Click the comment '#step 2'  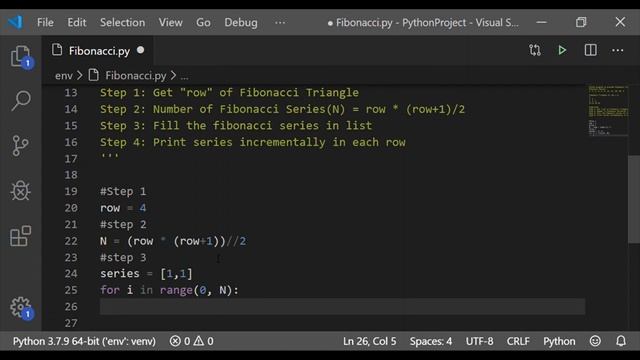(123, 224)
